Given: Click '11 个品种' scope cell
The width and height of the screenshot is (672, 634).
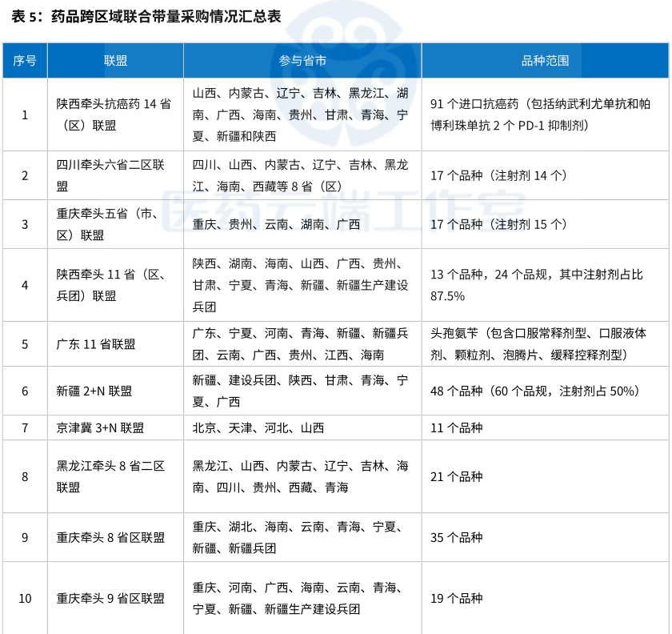Looking at the screenshot, I should coord(545,427).
